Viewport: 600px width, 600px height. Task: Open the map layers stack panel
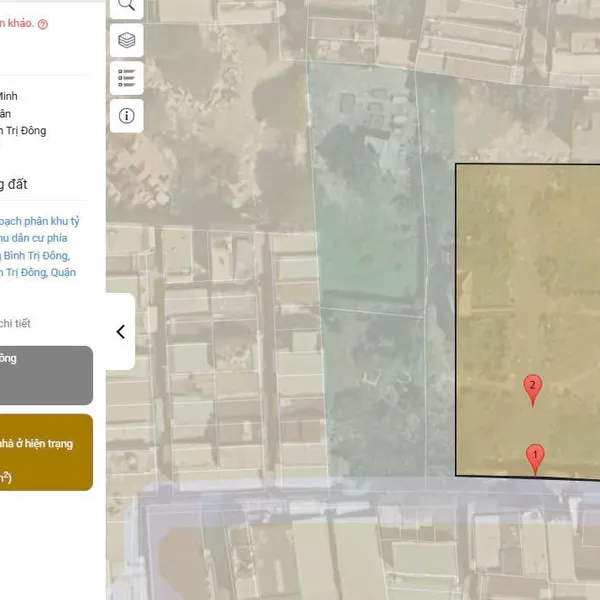(x=126, y=41)
